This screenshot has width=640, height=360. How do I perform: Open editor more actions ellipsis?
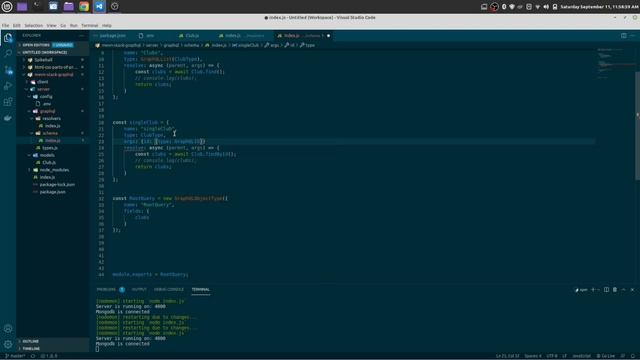pos(632,36)
